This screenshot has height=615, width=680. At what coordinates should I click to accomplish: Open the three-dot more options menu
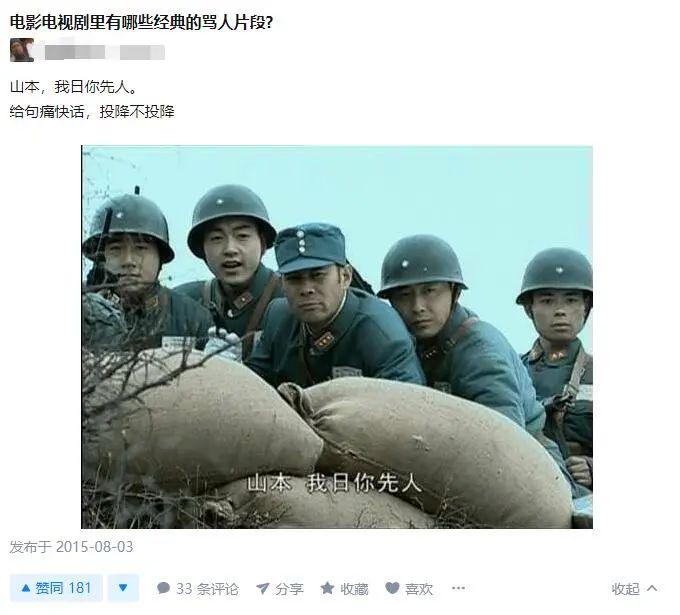click(x=458, y=588)
